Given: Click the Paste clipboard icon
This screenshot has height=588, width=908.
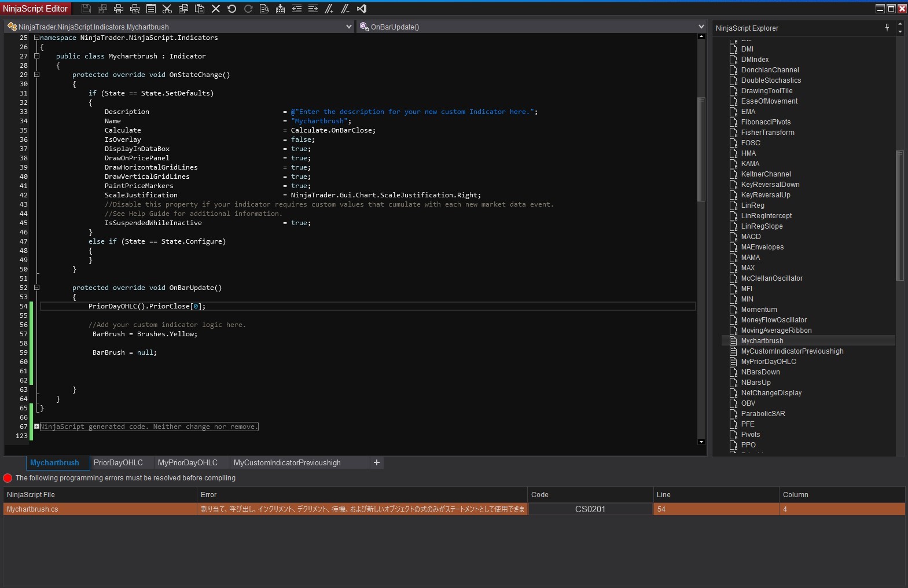Looking at the screenshot, I should pos(200,9).
